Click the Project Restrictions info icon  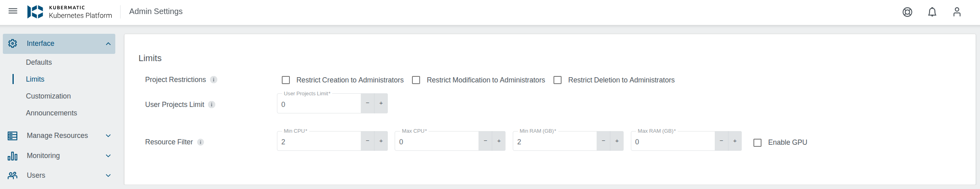click(214, 80)
